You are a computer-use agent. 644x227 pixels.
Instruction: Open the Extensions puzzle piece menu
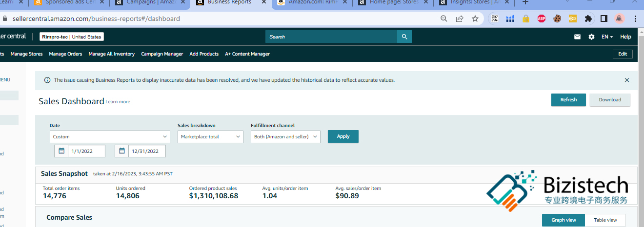coord(588,19)
